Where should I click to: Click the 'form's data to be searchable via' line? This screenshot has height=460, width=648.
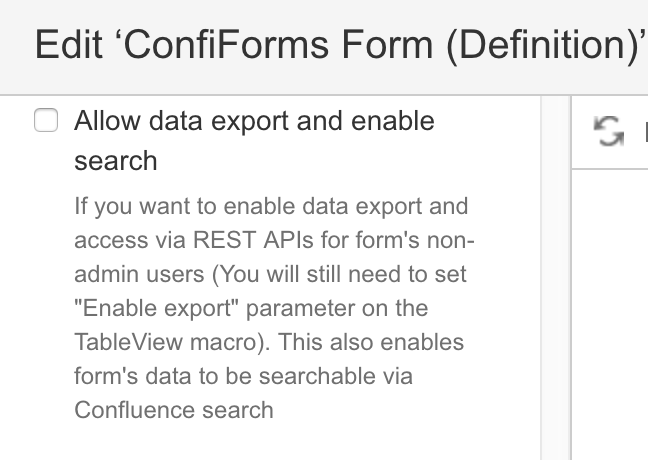243,377
